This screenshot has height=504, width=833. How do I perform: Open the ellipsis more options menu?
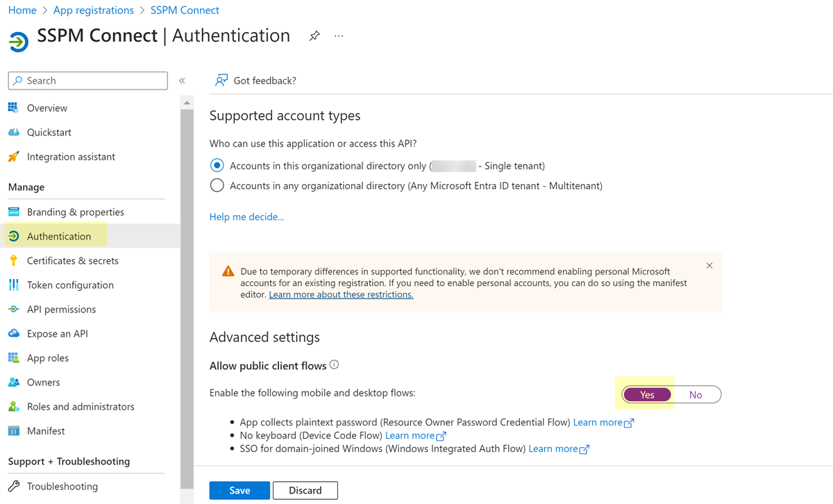pyautogui.click(x=339, y=36)
